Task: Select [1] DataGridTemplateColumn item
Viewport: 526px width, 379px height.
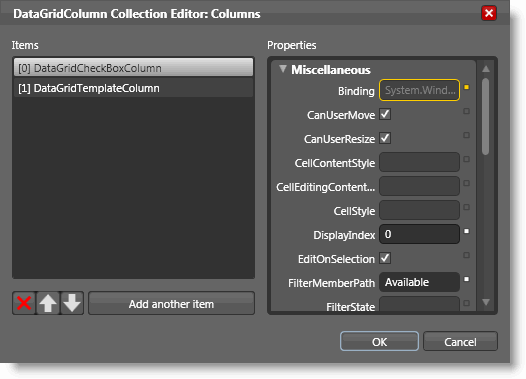Action: pos(133,88)
